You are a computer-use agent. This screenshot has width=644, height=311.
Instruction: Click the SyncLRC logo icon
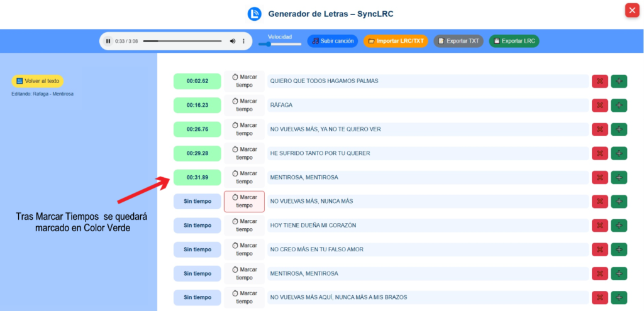254,14
